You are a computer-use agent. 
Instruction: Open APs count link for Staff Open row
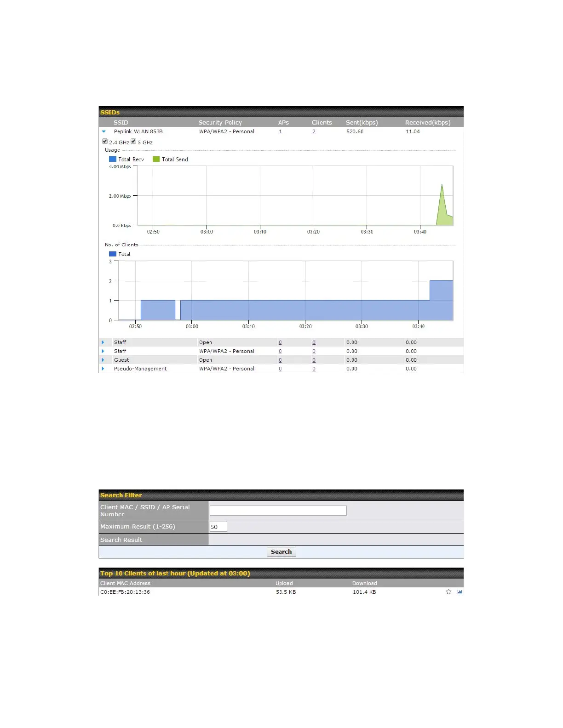coord(280,342)
